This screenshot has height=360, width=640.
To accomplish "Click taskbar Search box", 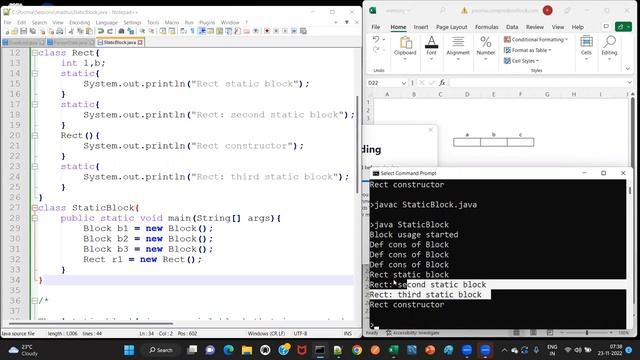I will (x=161, y=350).
